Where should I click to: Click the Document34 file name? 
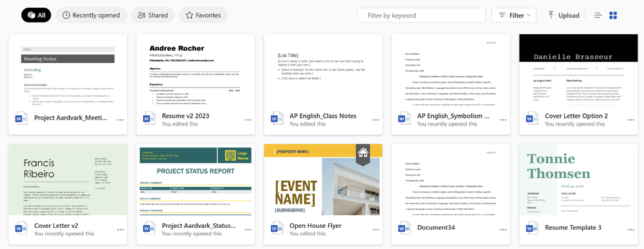[x=436, y=227]
